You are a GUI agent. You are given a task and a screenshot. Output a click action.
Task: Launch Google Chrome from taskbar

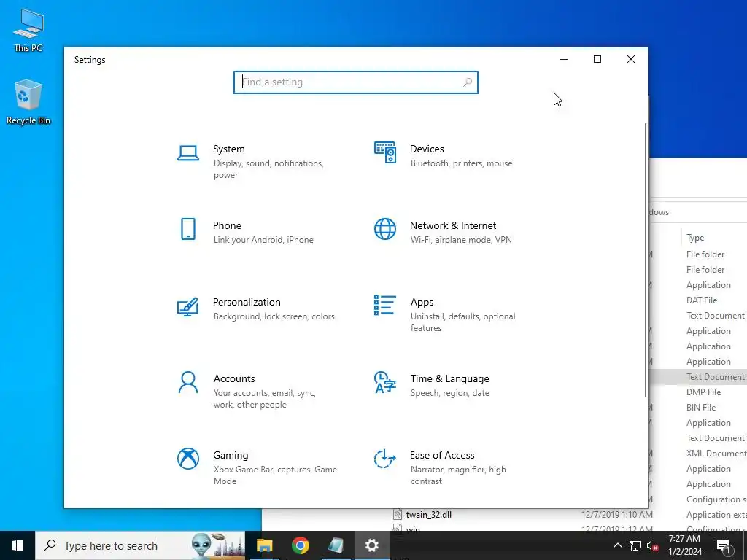[300, 545]
